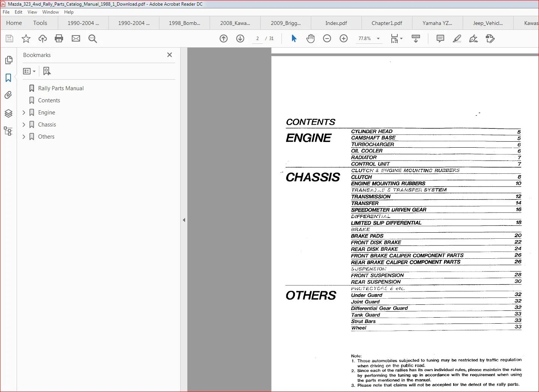Open the Help menu
539x392 pixels.
click(x=69, y=12)
